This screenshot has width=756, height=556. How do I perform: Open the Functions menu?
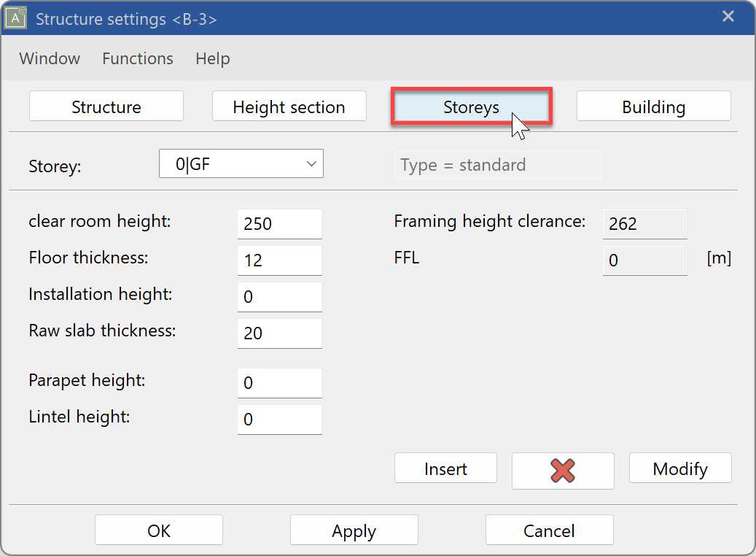click(137, 58)
